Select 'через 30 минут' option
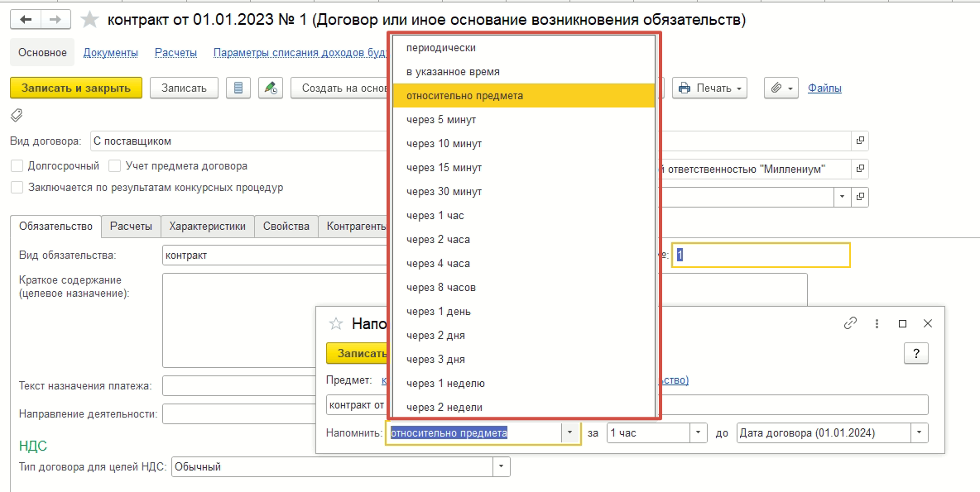The width and height of the screenshot is (980, 492). pyautogui.click(x=524, y=192)
